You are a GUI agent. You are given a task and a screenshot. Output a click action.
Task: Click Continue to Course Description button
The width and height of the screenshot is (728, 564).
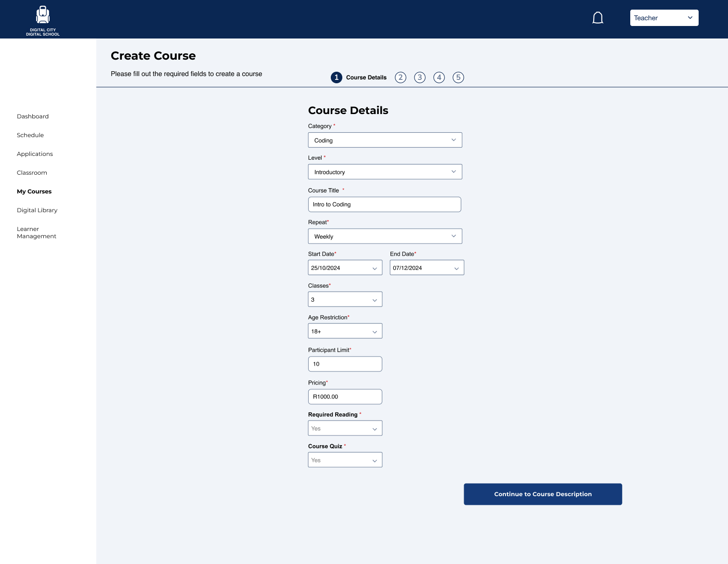[543, 494]
